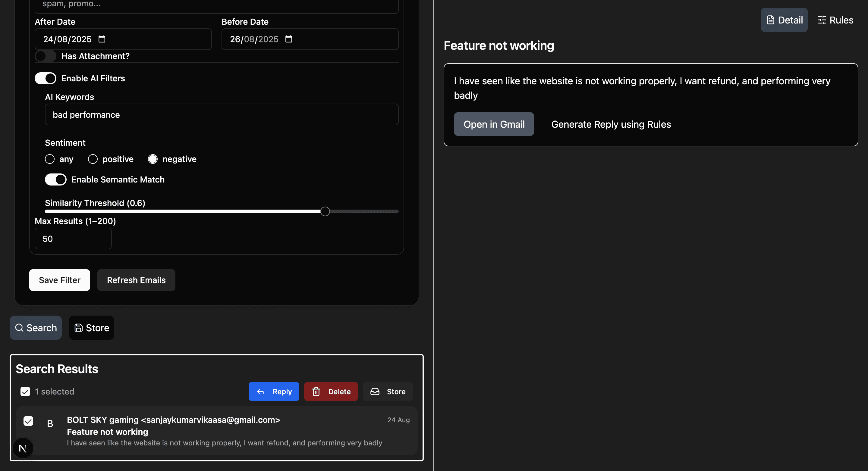The height and width of the screenshot is (471, 868).
Task: Click the sender avatar letter B
Action: 50,423
